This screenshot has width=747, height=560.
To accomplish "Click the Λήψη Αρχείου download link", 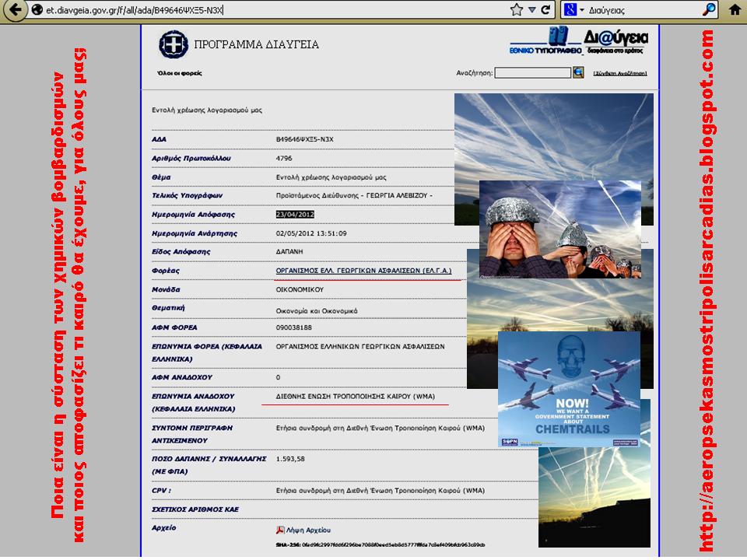I will coord(308,530).
